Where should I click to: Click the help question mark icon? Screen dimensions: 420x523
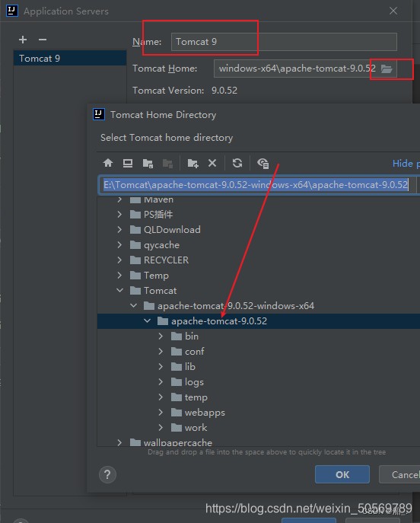click(107, 474)
